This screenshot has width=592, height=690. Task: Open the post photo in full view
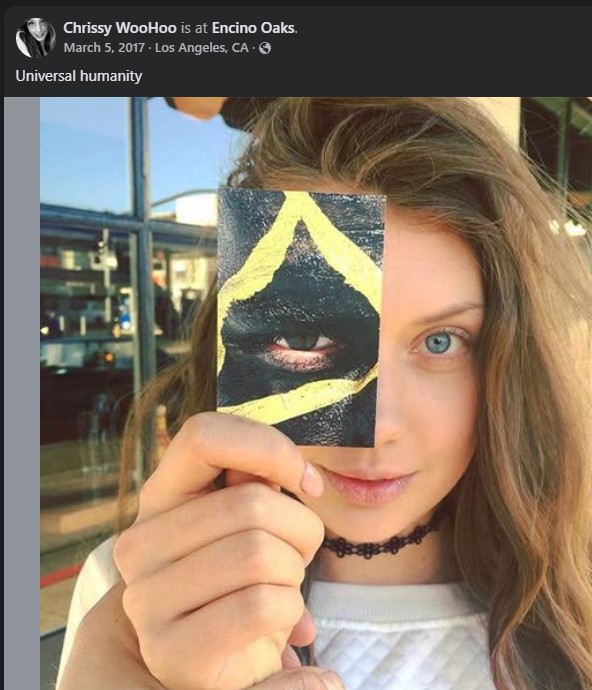(316, 393)
